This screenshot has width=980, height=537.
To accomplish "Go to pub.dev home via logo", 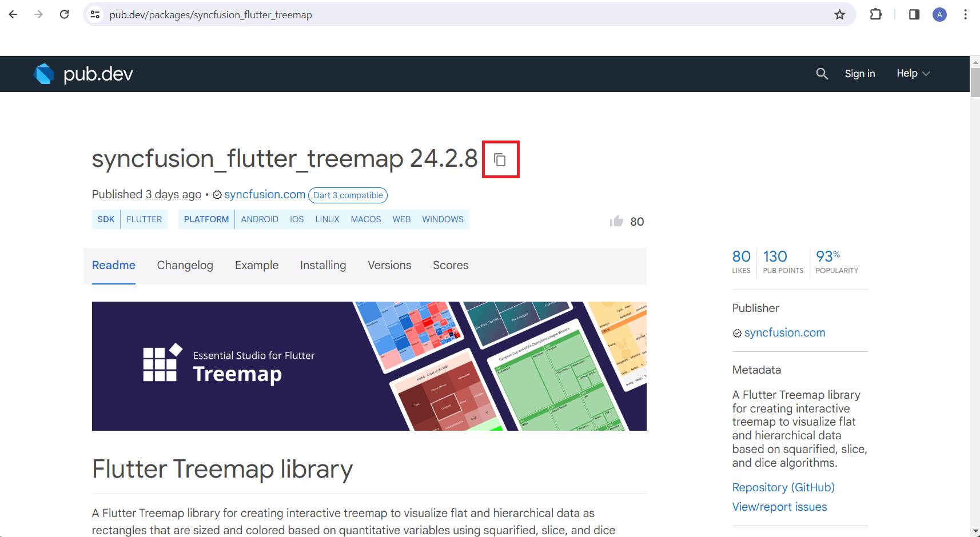I will [x=83, y=74].
